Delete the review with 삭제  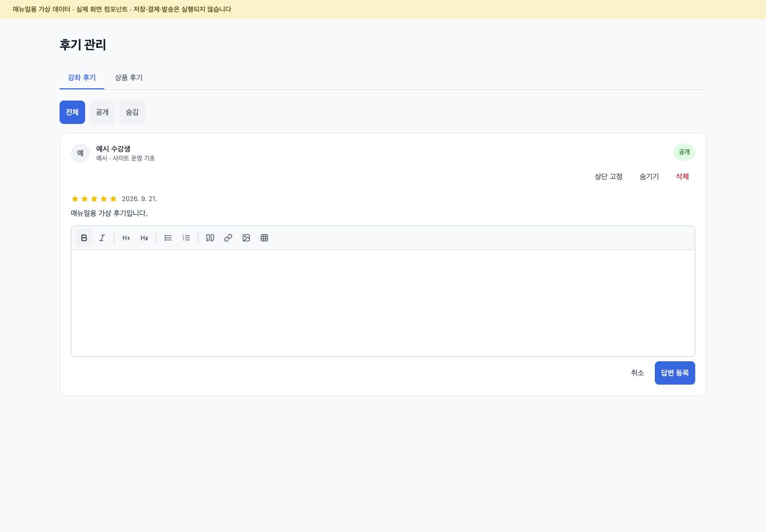tap(682, 177)
